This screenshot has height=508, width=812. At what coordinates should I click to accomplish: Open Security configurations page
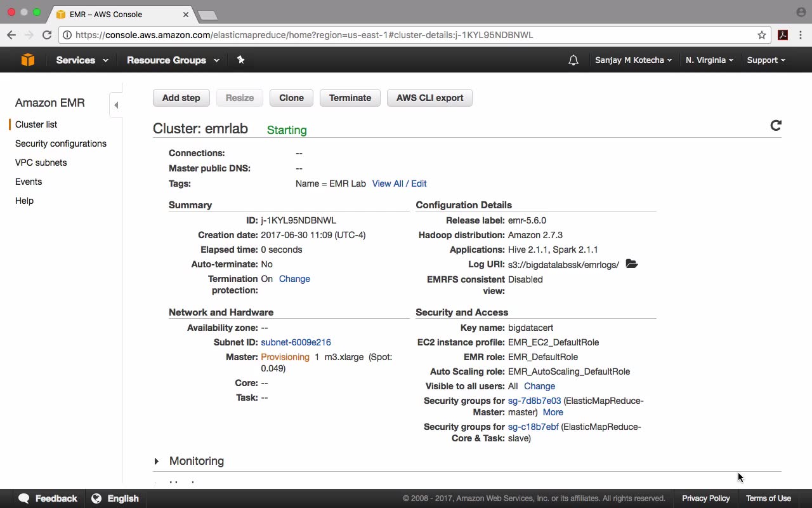point(61,144)
